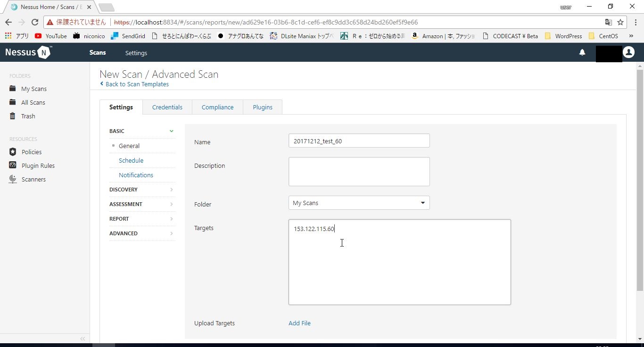Open CentOS bookmarks folder
The width and height of the screenshot is (644, 347).
(x=603, y=36)
